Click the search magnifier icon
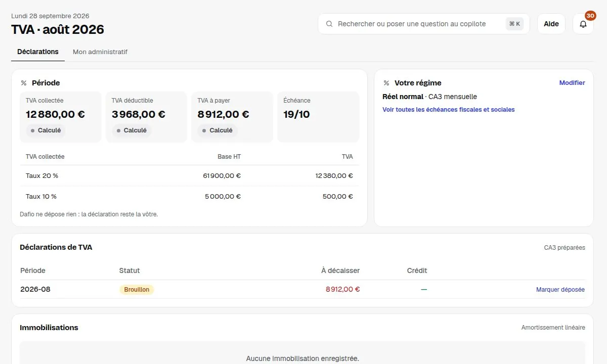Viewport: 607px width, 364px height. click(x=329, y=24)
